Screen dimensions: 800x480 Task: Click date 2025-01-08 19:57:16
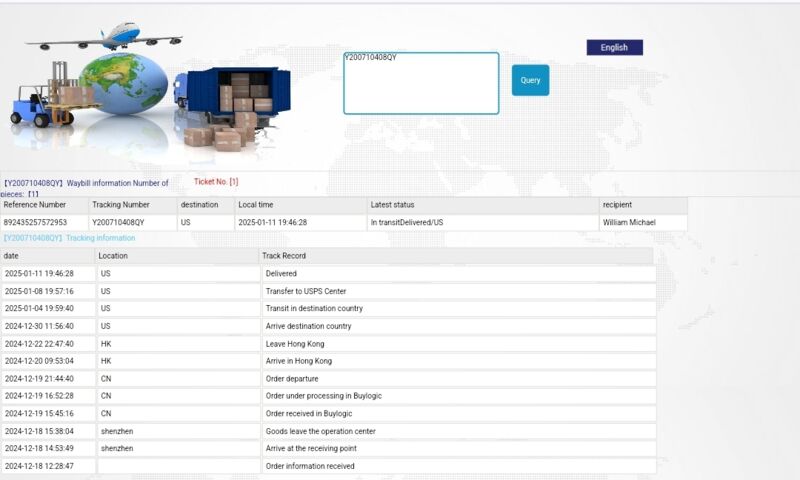[x=39, y=291]
